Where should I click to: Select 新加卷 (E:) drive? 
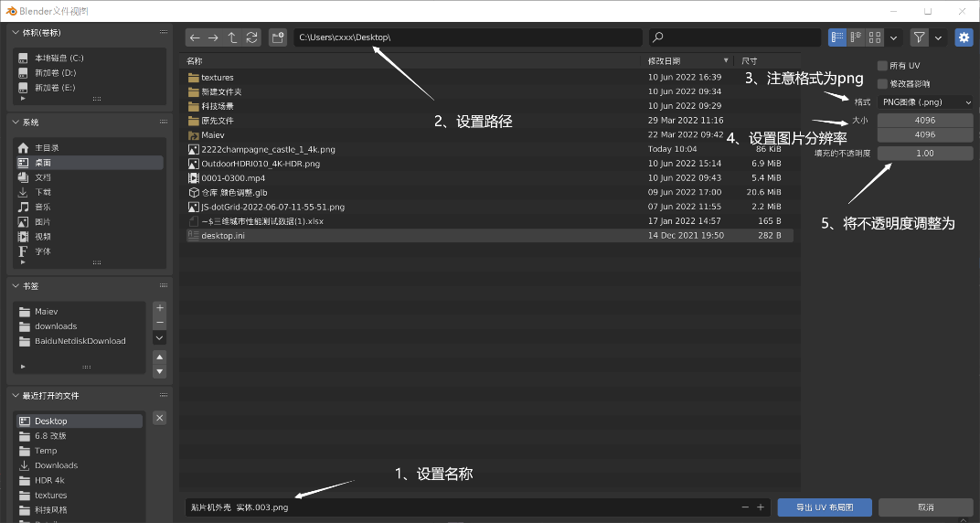click(x=90, y=88)
